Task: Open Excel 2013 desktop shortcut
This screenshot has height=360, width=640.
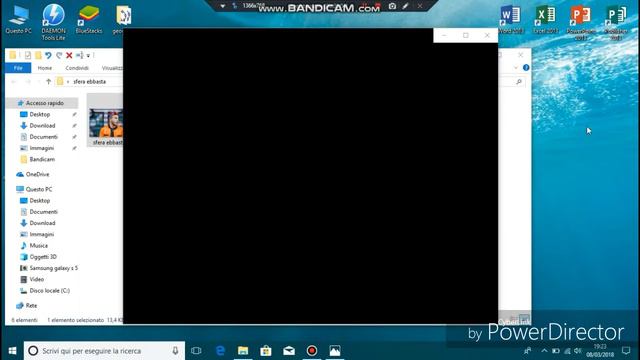Action: click(x=545, y=20)
